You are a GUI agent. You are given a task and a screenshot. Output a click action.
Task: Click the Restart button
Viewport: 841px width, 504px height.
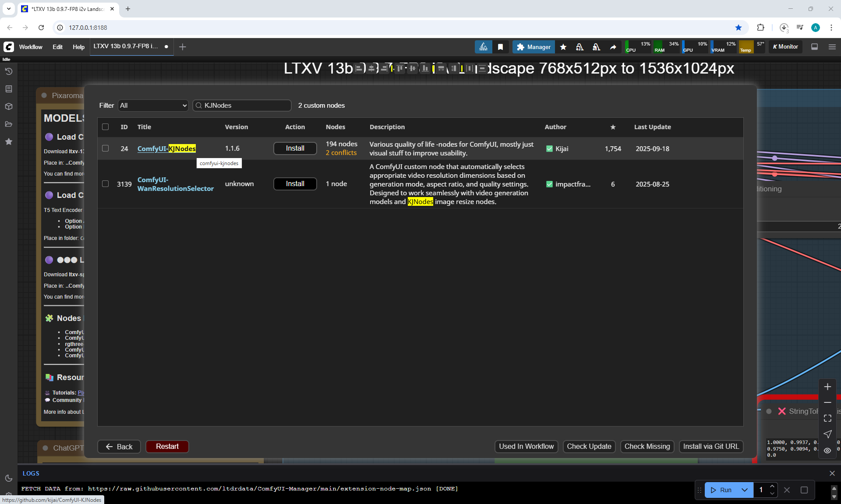coord(167,446)
